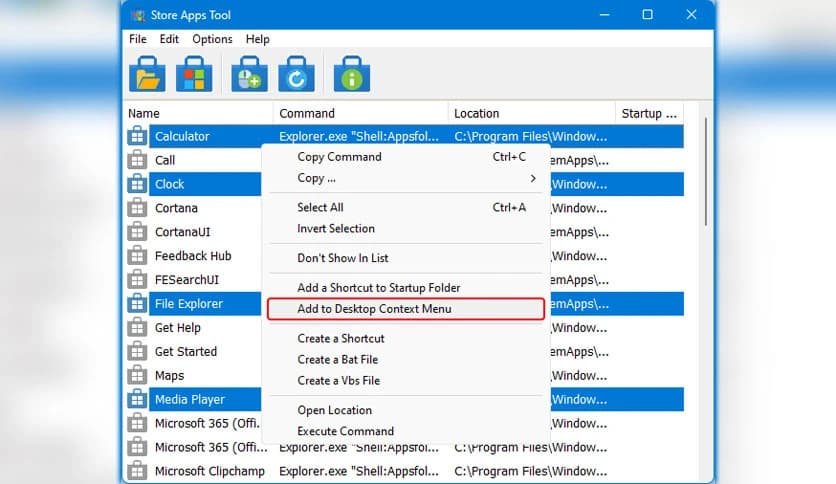Click the FESearchUI row app icon
The width and height of the screenshot is (836, 484).
click(x=137, y=279)
